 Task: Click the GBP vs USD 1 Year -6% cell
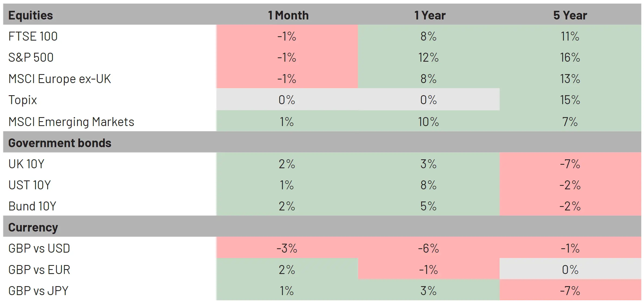(x=428, y=248)
